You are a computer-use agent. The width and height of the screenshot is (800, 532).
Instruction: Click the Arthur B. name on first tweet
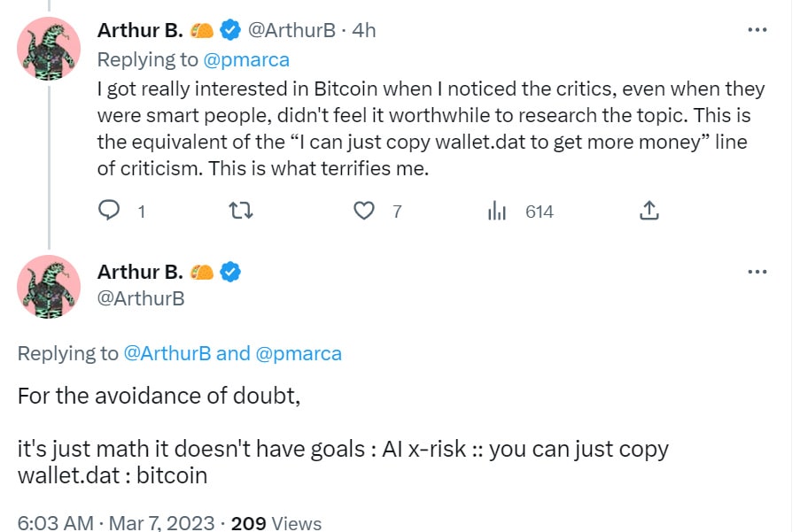click(140, 30)
